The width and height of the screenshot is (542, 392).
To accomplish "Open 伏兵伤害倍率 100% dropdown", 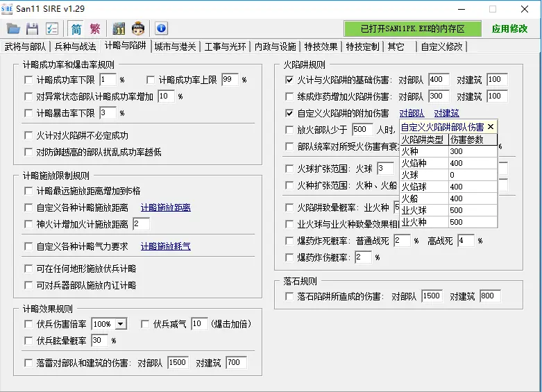I will pyautogui.click(x=120, y=324).
